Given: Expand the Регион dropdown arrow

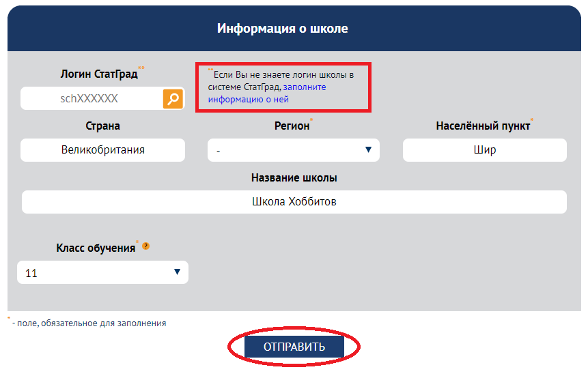Looking at the screenshot, I should pyautogui.click(x=368, y=150).
